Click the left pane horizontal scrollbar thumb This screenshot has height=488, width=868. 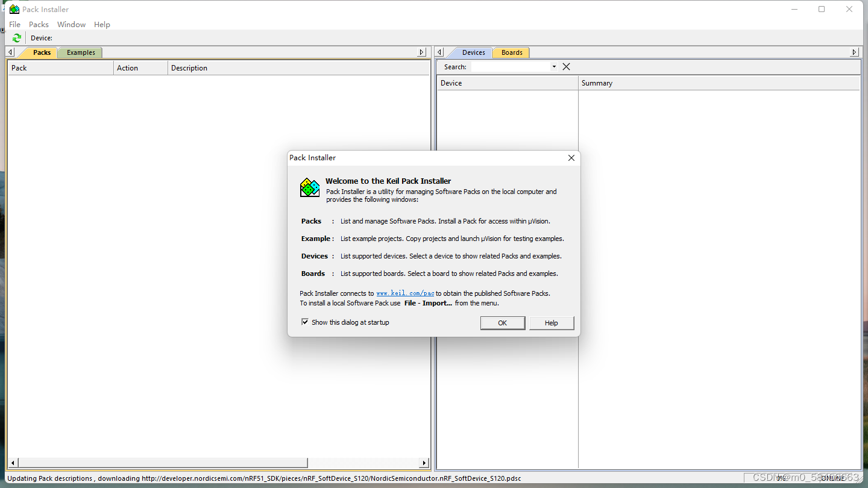(x=163, y=463)
